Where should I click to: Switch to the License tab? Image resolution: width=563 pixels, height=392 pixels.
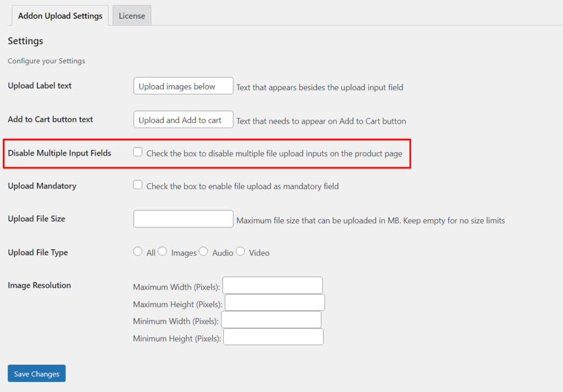132,15
